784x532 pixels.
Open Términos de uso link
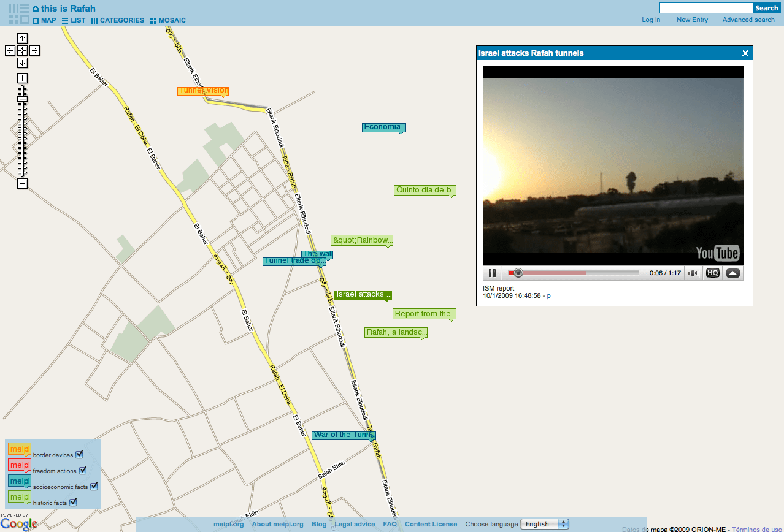758,529
